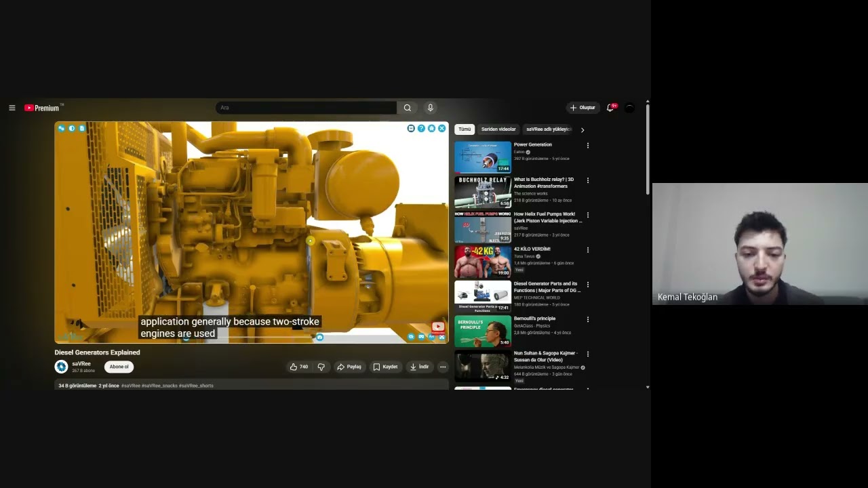Close the overlay with the X icon
The width and height of the screenshot is (868, 488).
[442, 128]
